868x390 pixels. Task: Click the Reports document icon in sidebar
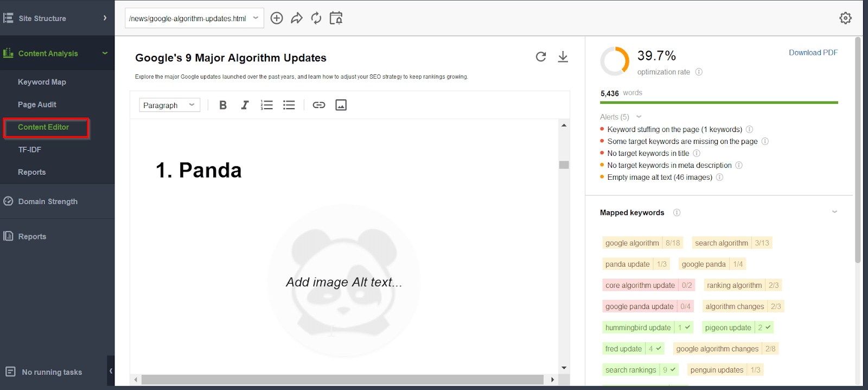8,236
